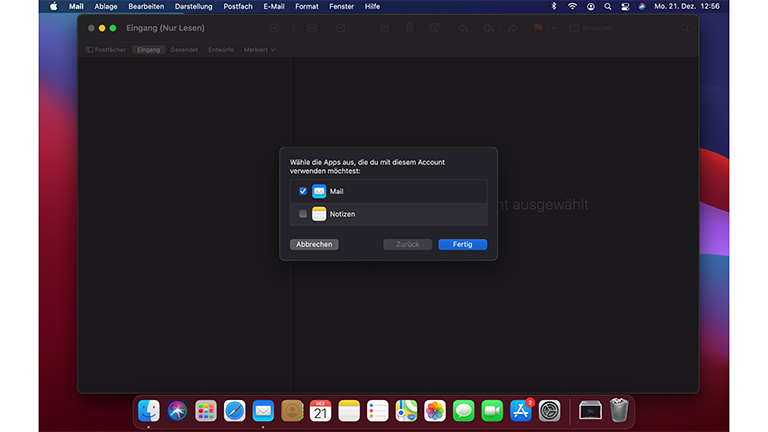The image size is (768, 432).
Task: Open Safari from the Dock
Action: (235, 410)
